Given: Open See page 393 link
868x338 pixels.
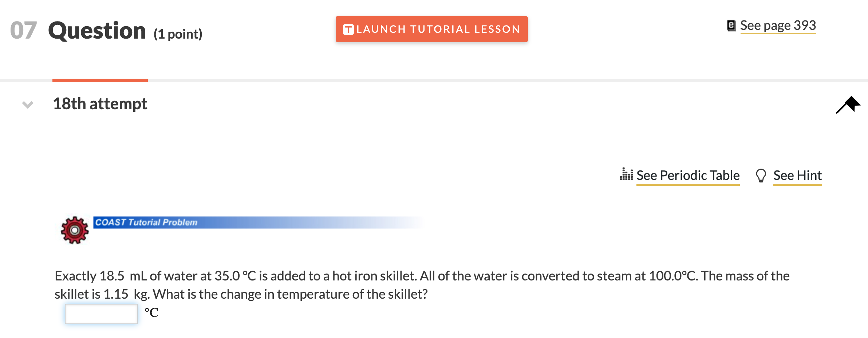Looking at the screenshot, I should tap(778, 25).
